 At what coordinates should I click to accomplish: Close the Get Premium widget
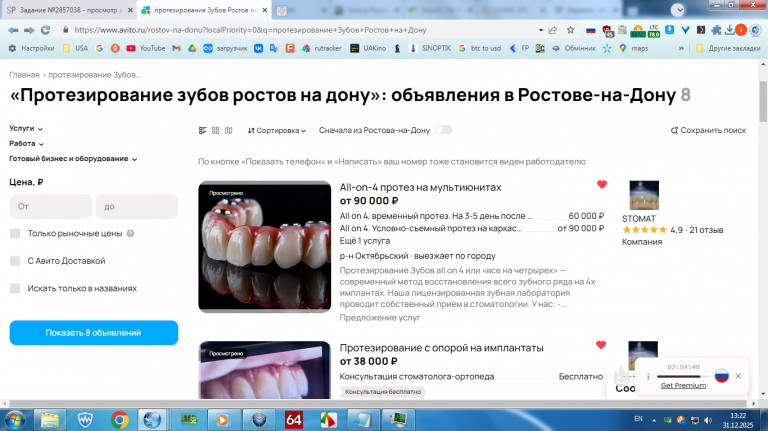(x=738, y=376)
